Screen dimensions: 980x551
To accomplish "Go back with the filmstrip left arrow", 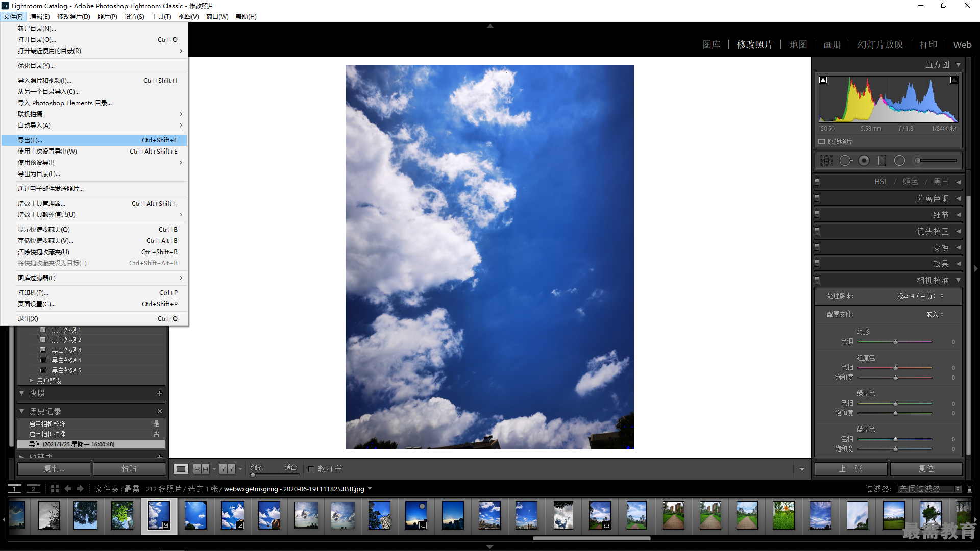I will (68, 489).
